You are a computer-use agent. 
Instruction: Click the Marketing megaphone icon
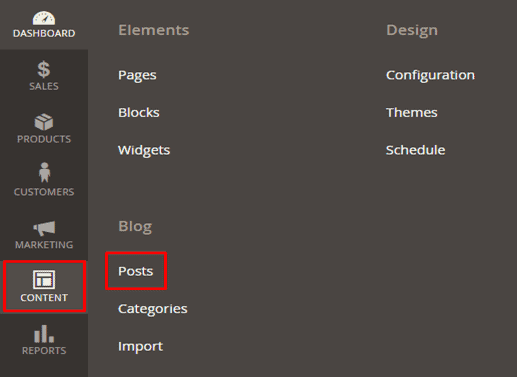(x=44, y=228)
